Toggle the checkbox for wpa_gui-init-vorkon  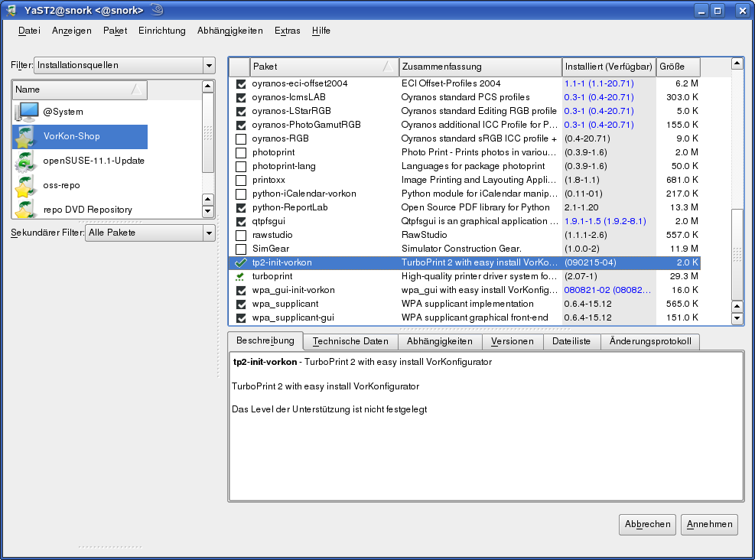point(241,291)
